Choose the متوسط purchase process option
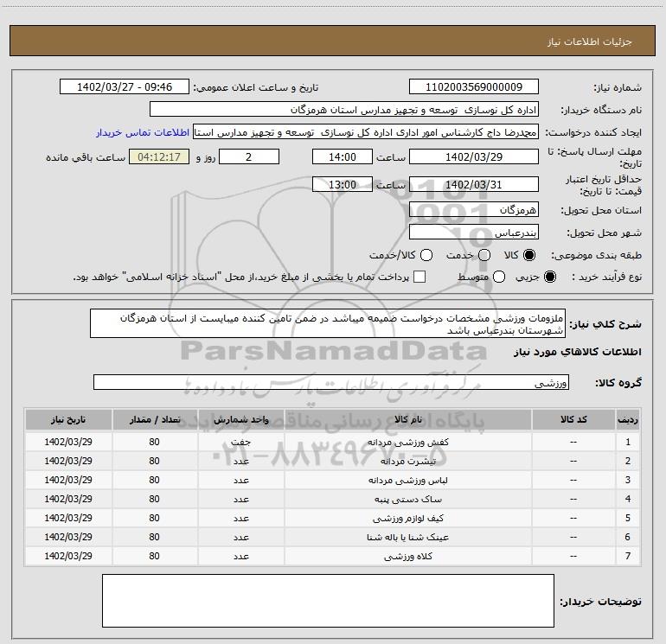 click(x=499, y=277)
